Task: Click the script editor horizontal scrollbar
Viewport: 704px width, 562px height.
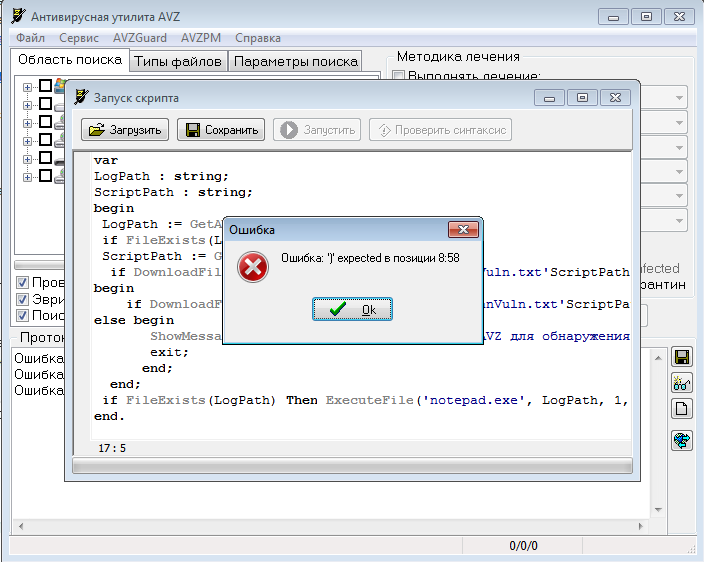Action: (350, 466)
